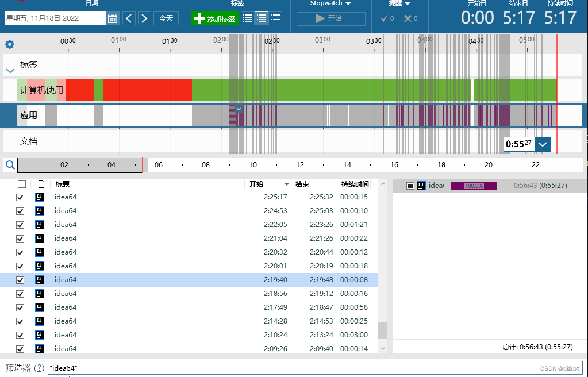Click the date field 星期五, 11月18日 2022

click(55, 18)
